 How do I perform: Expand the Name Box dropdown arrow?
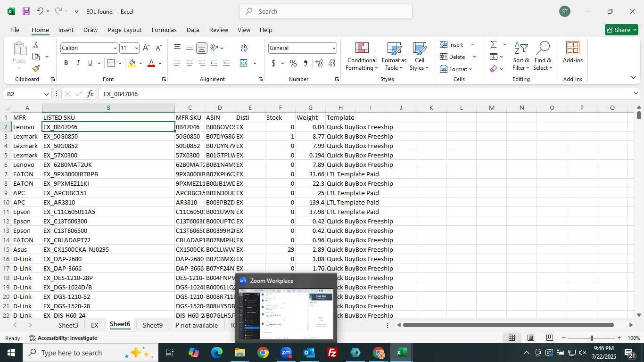pos(47,94)
